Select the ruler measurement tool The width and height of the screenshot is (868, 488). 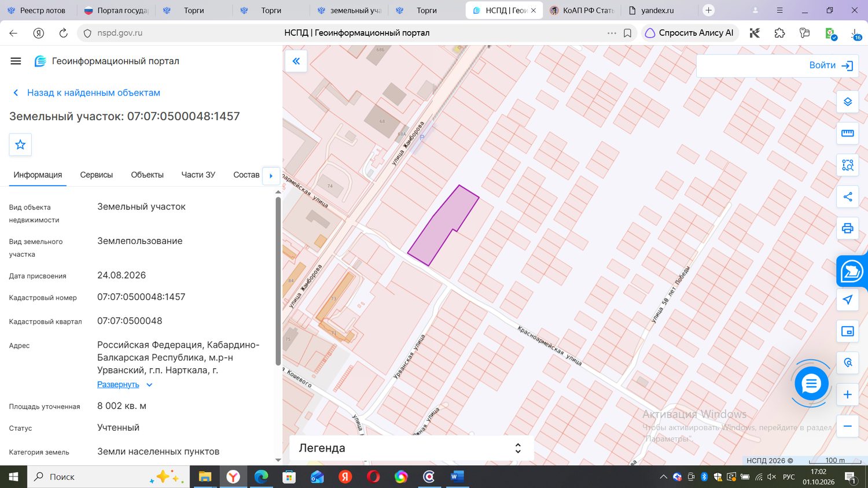847,134
